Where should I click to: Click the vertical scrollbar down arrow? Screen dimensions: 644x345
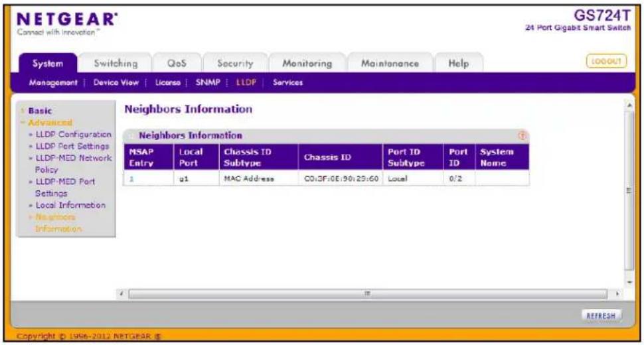629,282
